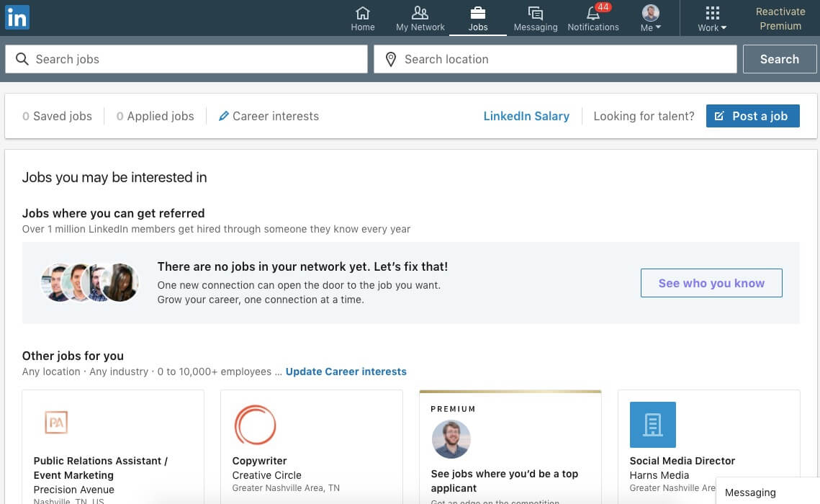820x504 pixels.
Task: Click the Premium card profile photo
Action: point(451,439)
